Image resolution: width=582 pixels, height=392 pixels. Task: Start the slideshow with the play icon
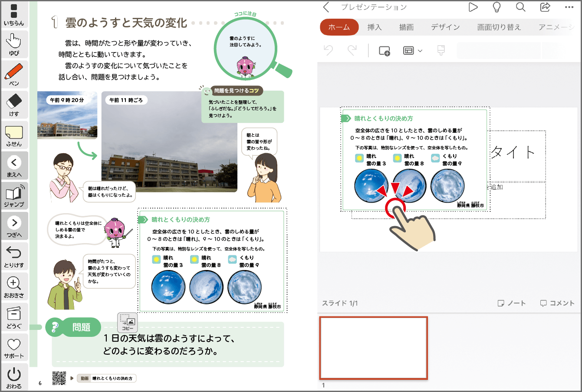click(x=473, y=7)
